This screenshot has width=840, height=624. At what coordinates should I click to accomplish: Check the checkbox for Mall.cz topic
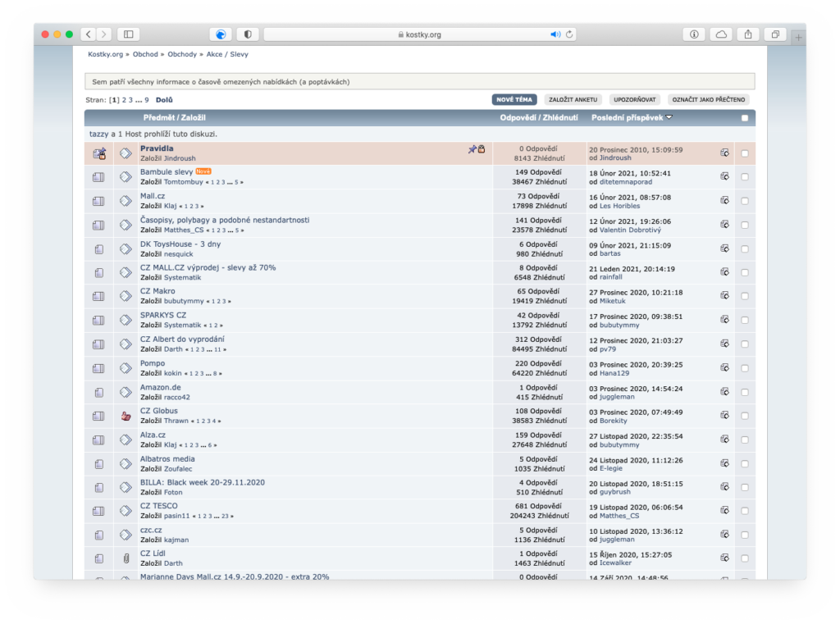745,201
